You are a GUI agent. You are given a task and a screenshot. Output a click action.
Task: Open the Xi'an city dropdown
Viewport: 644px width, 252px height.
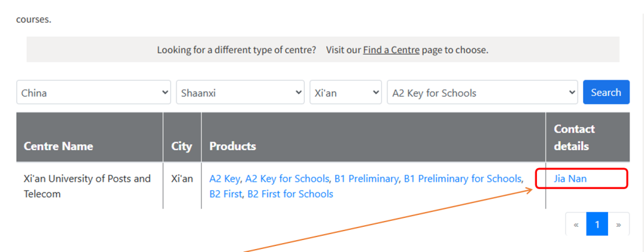click(345, 93)
